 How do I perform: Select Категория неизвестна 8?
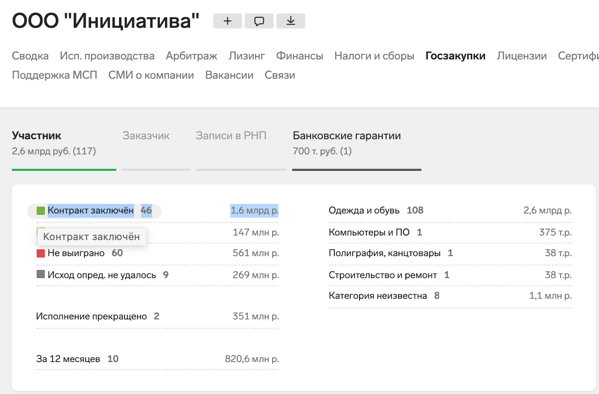[x=384, y=296]
